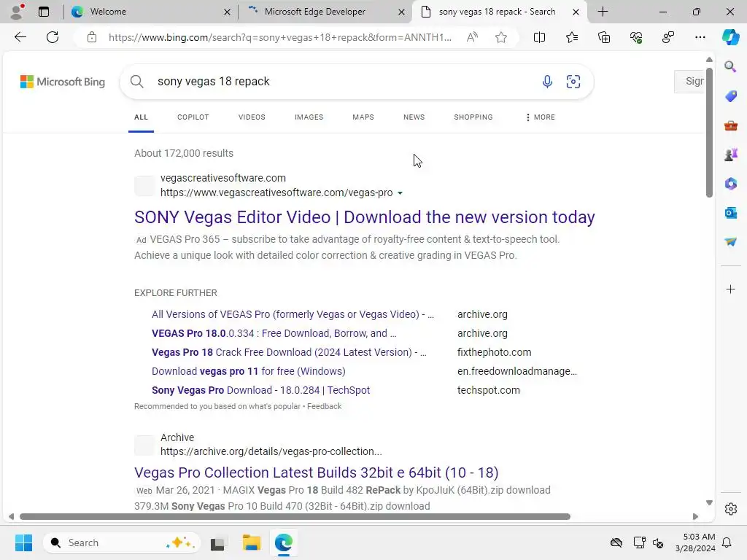This screenshot has height=560, width=747.
Task: Close the Welcome tab
Action: point(228,12)
